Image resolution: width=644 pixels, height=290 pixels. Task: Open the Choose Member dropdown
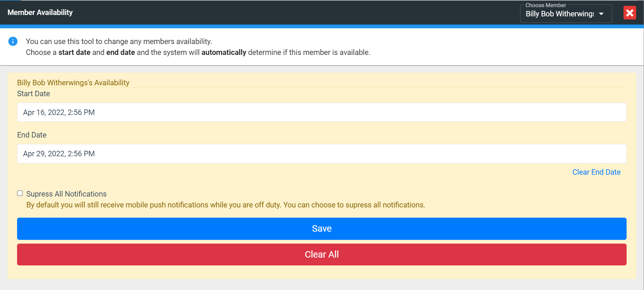coord(560,14)
